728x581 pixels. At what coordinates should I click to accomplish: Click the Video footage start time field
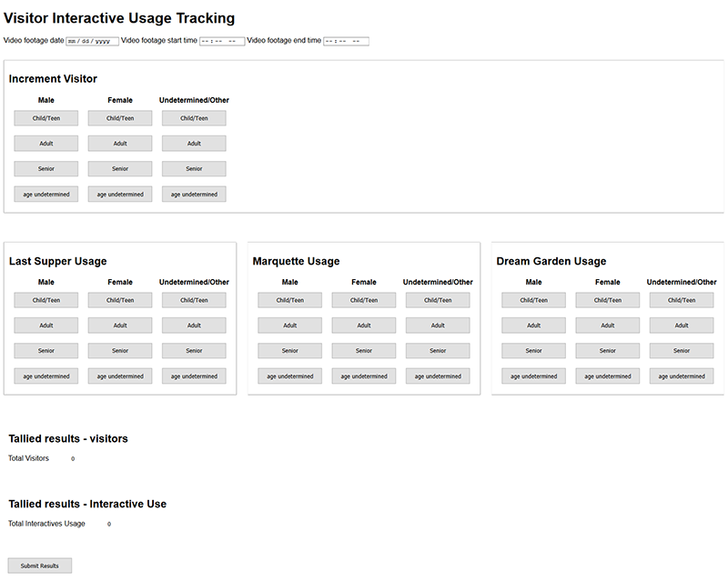[221, 41]
